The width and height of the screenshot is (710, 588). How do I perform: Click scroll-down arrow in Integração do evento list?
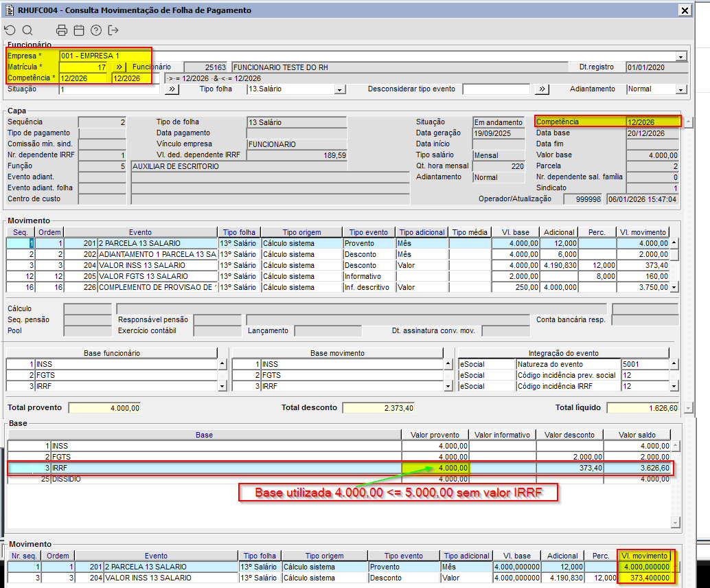tap(674, 387)
